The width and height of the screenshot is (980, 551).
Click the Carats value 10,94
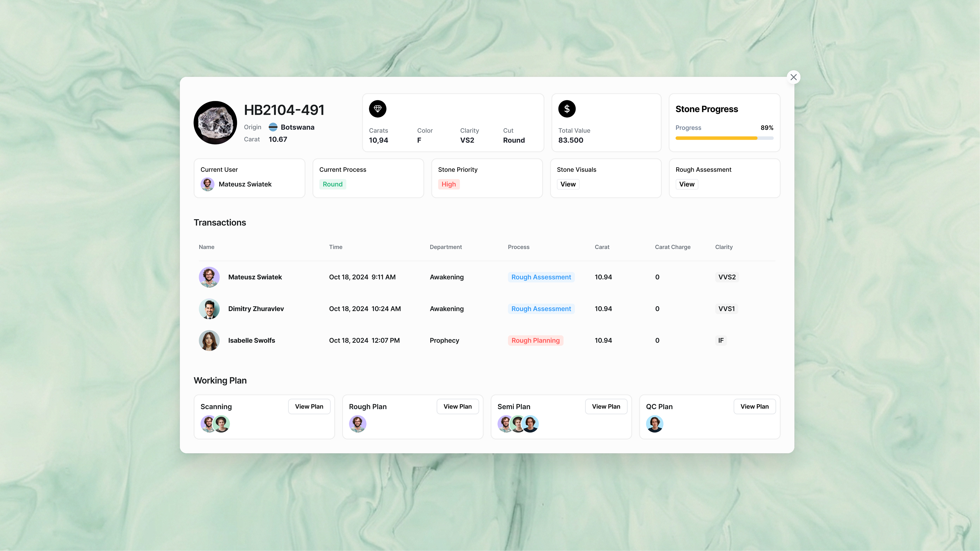tap(379, 140)
